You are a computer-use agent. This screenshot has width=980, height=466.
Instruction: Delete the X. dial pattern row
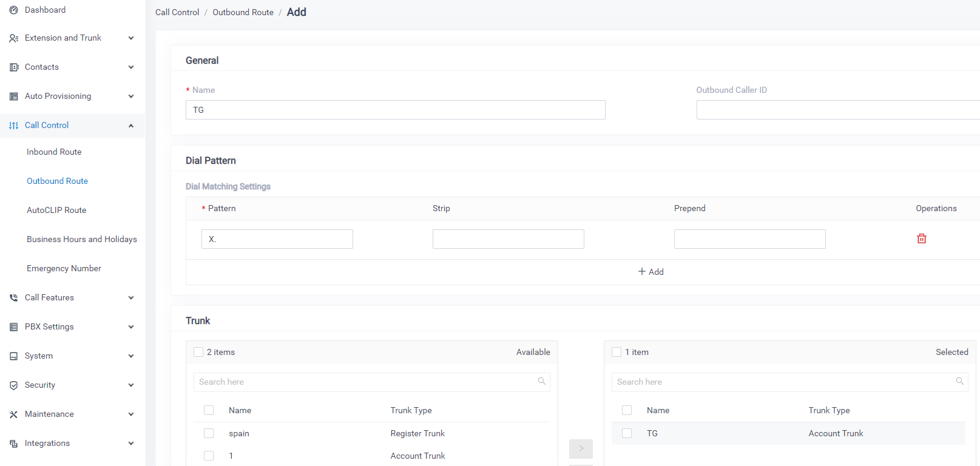[x=922, y=238]
